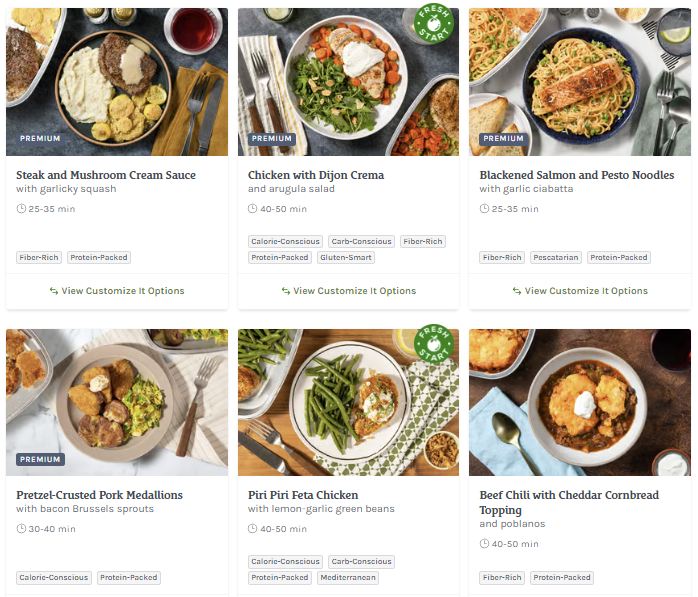The height and width of the screenshot is (597, 698).
Task: Open Steak and Mushroom Cream Sauce title
Action: (x=106, y=175)
